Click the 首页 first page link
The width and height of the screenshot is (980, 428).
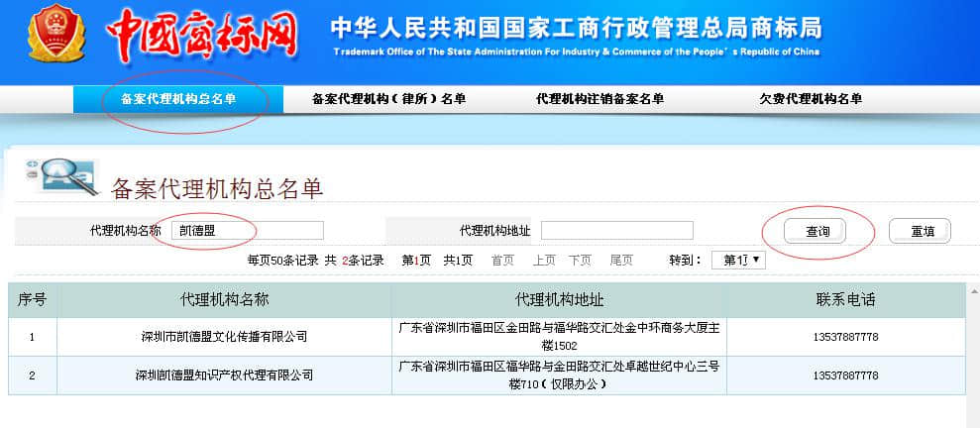(502, 260)
